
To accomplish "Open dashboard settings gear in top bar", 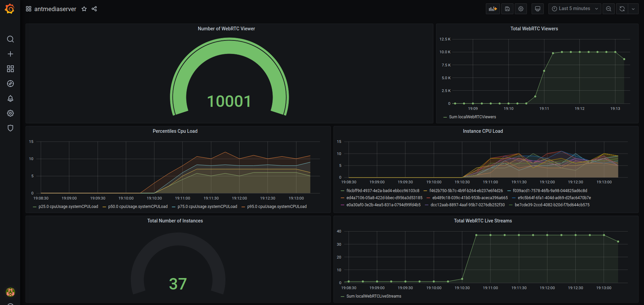I will coord(521,9).
